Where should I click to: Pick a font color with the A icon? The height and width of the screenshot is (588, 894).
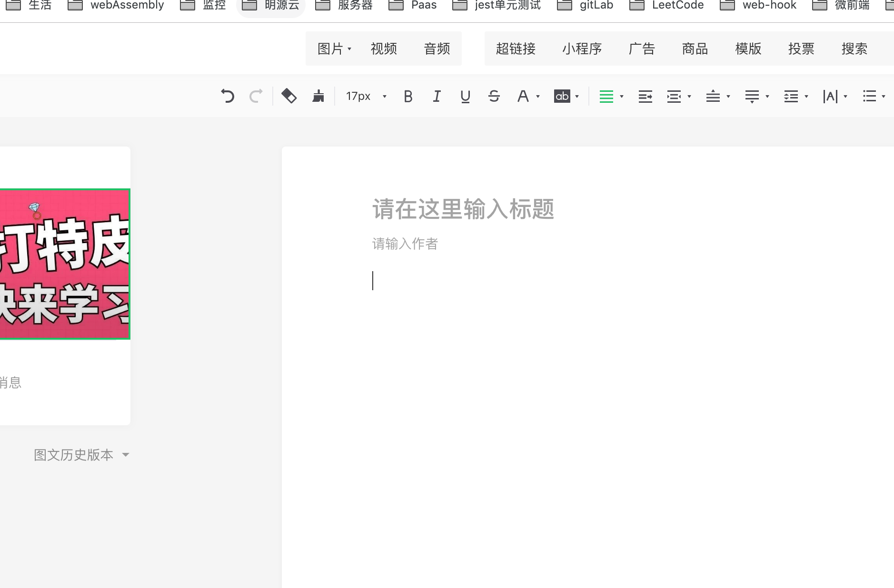(523, 97)
